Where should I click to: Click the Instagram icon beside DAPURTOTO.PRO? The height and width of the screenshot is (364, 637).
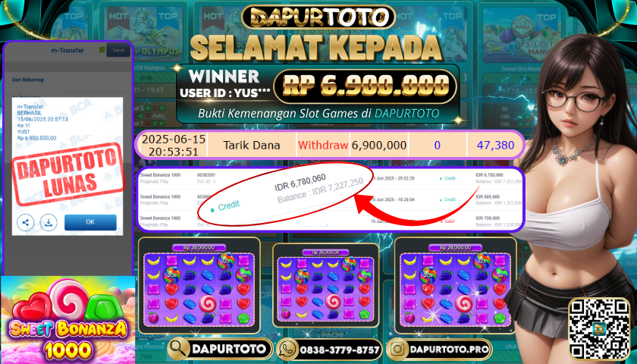coord(397,349)
